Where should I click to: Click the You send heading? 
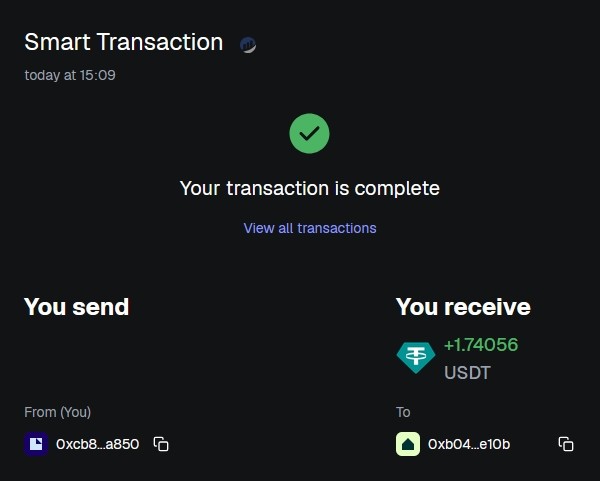[x=77, y=307]
